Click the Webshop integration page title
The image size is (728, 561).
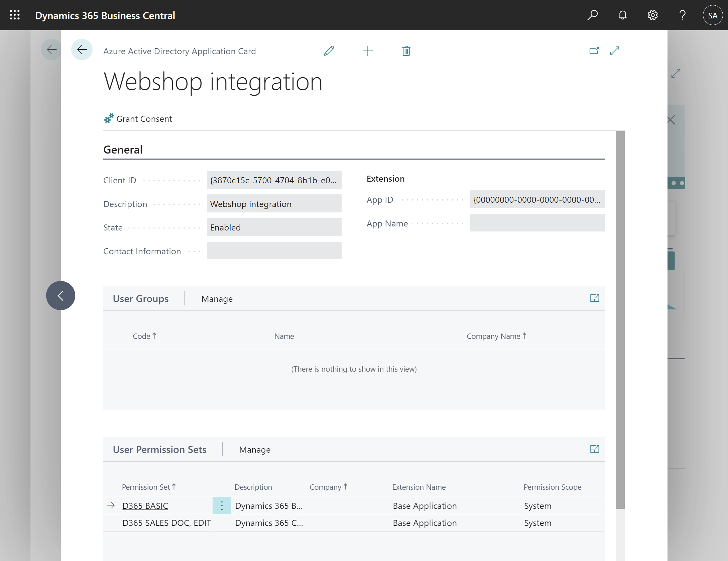(213, 81)
